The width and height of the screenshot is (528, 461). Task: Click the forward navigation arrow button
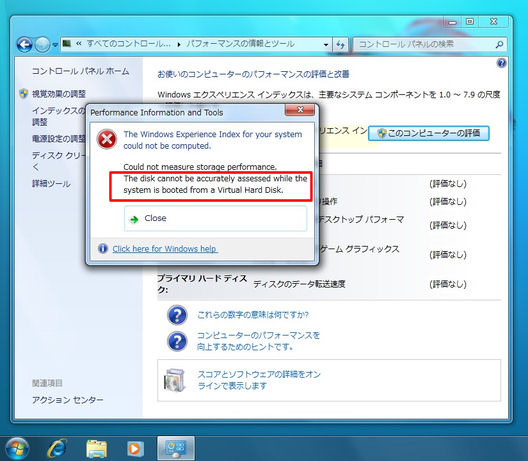coord(42,44)
